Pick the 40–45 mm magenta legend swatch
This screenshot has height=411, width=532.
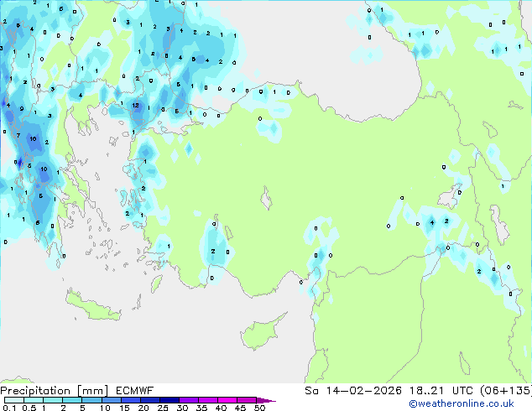click(227, 400)
